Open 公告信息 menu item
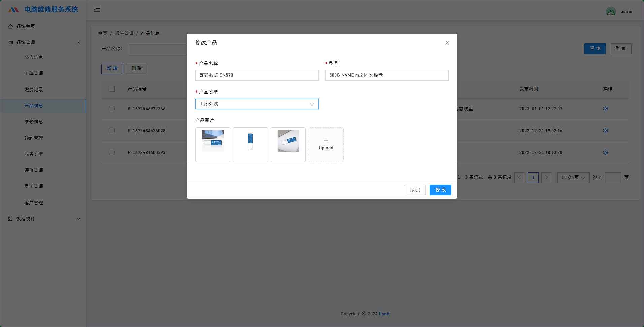Screen dimensions: 644x327 point(43,57)
